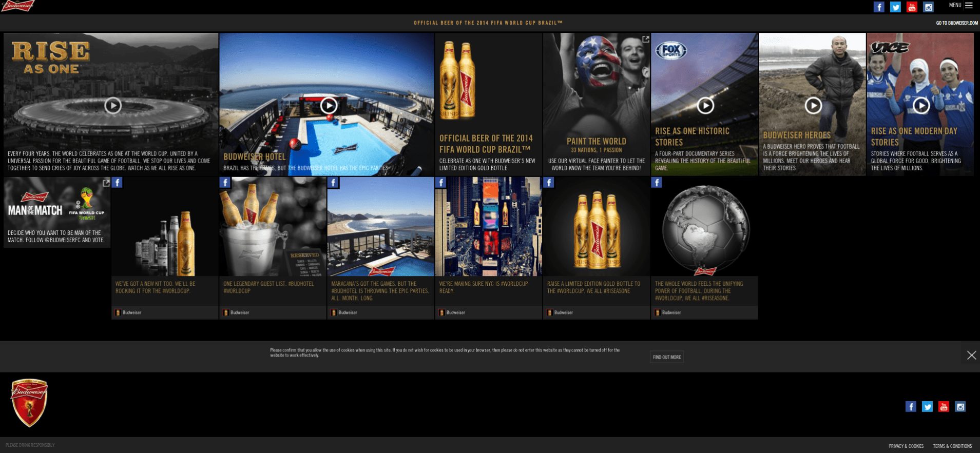980x453 pixels.
Task: Click Facebook icon on ice bucket post
Action: [225, 183]
